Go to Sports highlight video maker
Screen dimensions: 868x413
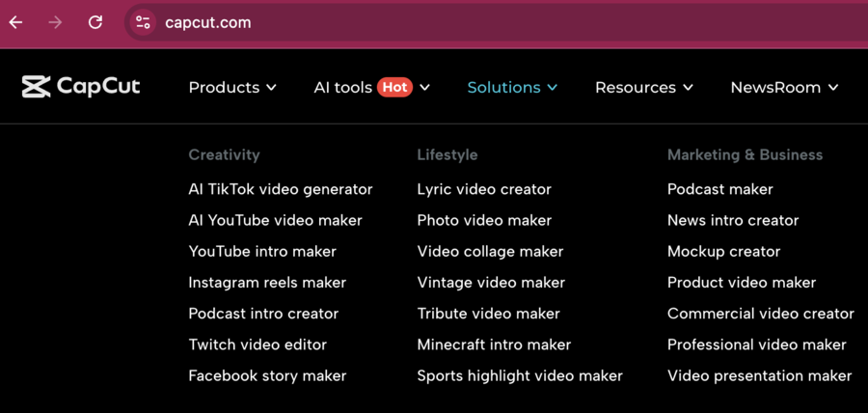click(520, 375)
